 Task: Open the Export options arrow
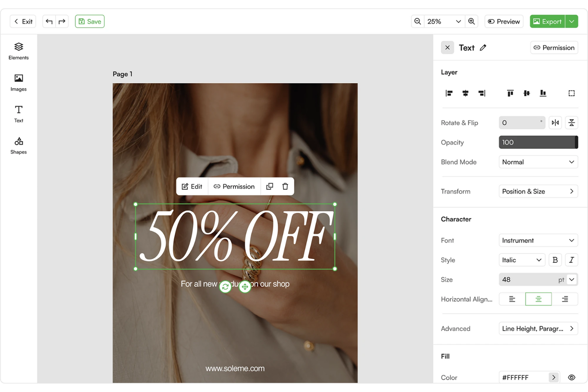coord(572,21)
